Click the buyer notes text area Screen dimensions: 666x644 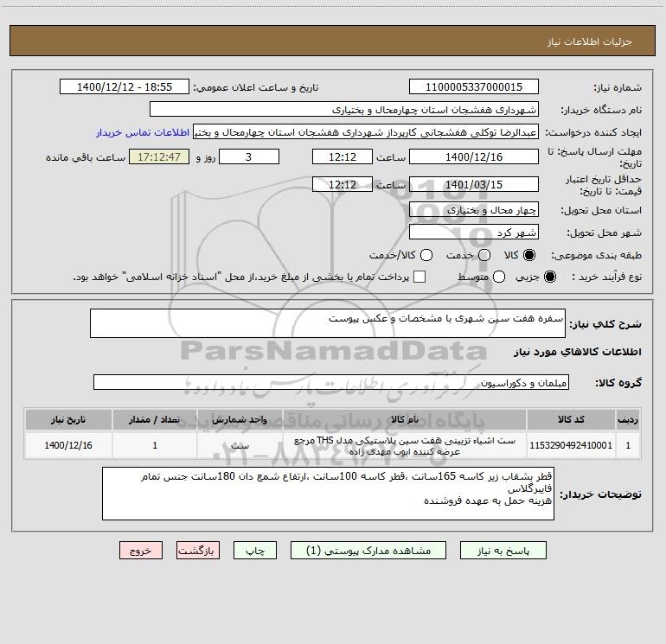click(x=328, y=494)
